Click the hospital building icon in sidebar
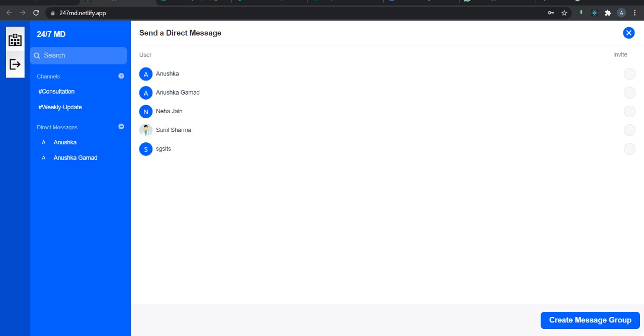 (15, 40)
